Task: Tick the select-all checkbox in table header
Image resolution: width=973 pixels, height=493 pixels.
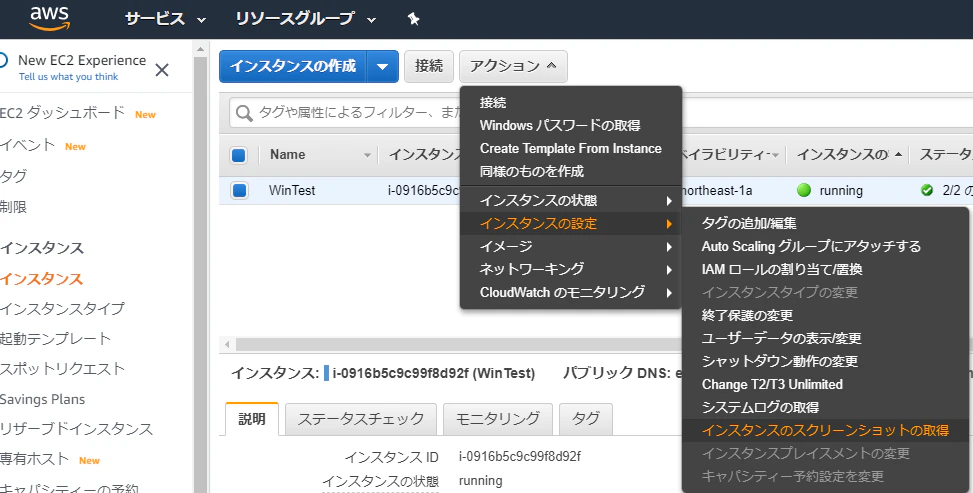Action: tap(239, 155)
